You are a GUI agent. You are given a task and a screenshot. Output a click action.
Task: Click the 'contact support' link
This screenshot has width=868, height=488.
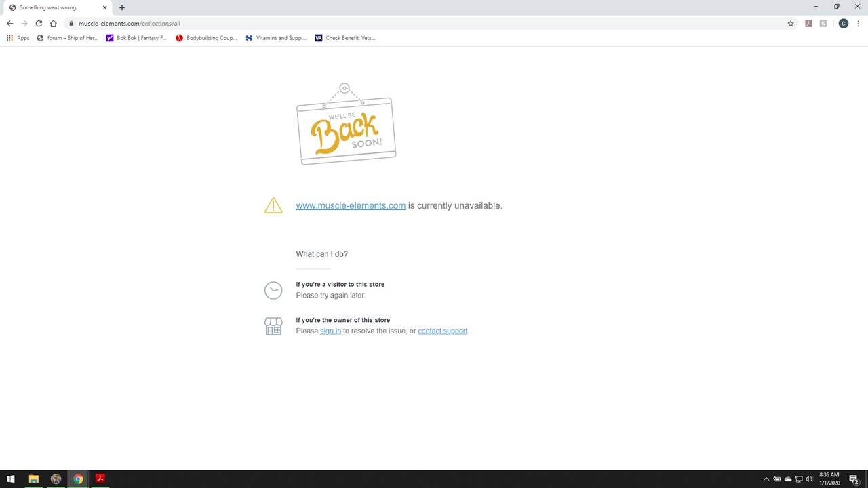pos(442,331)
